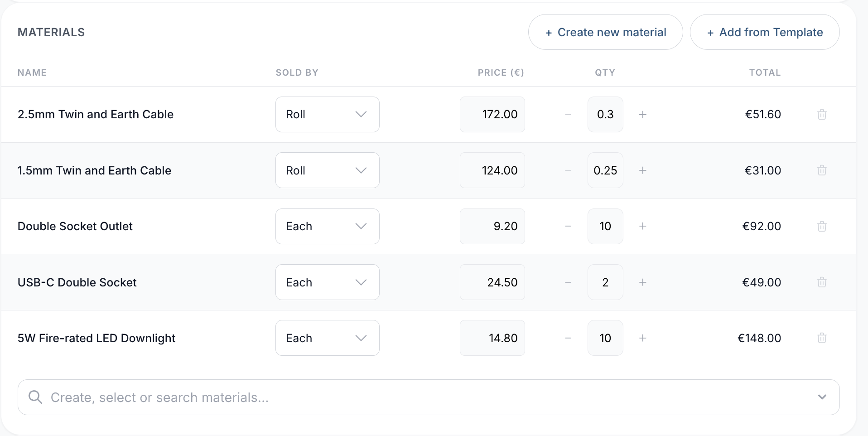
Task: Increase quantity of Double Socket Outlet
Action: tap(642, 226)
